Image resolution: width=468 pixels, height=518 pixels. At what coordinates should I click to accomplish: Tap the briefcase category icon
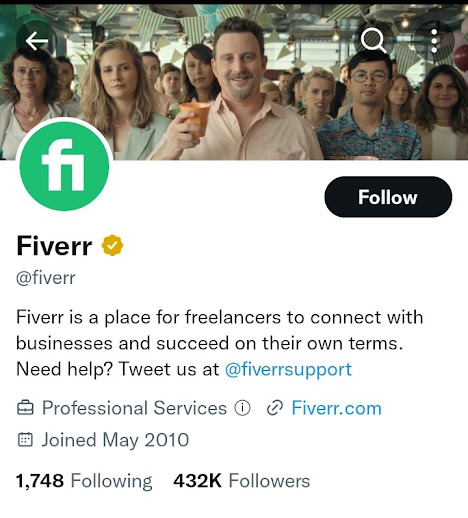pos(25,408)
